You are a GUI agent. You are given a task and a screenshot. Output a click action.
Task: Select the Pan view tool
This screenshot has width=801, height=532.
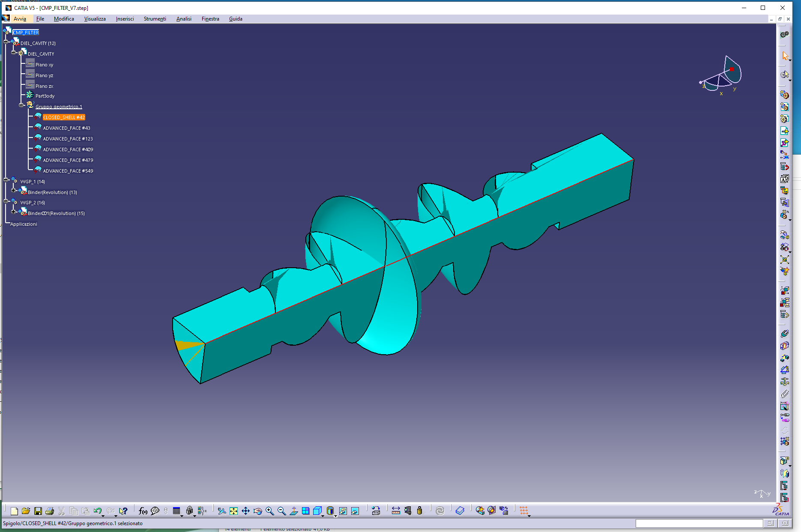245,511
